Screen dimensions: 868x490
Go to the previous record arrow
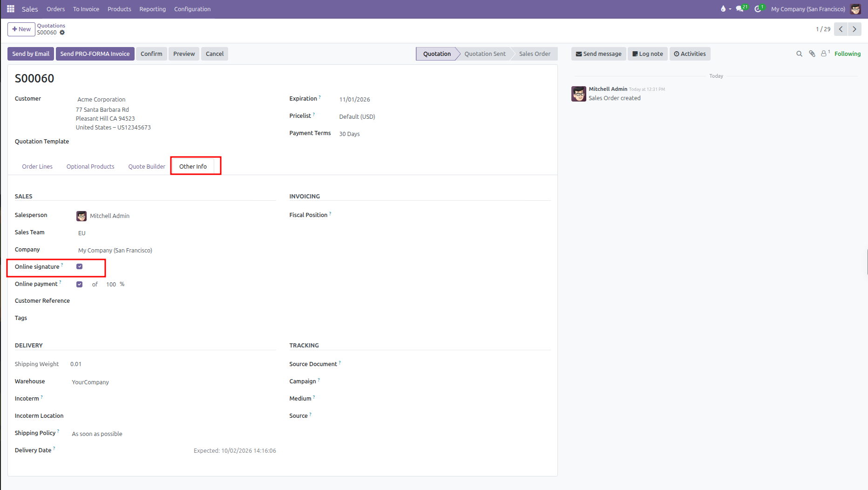click(x=841, y=29)
